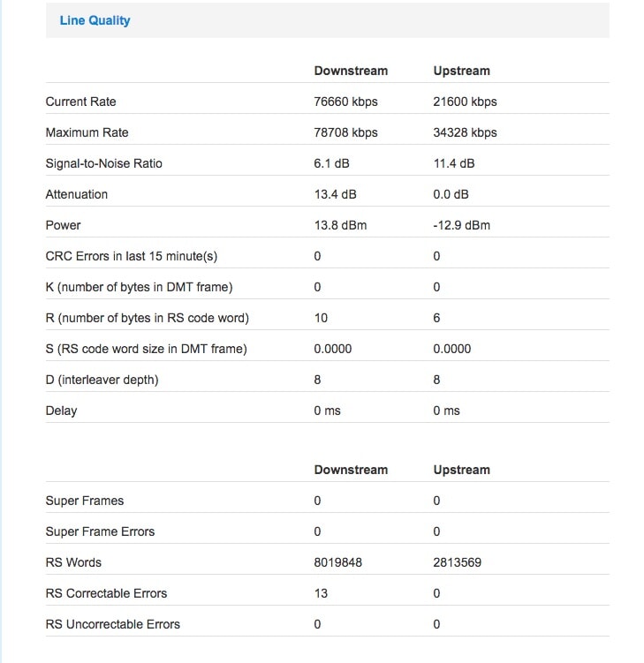
Task: Click the Attenuation row label
Action: coord(76,194)
